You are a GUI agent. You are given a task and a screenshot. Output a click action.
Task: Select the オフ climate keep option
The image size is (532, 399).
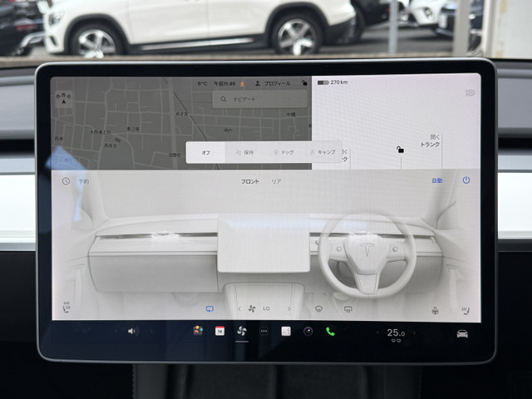coord(206,153)
